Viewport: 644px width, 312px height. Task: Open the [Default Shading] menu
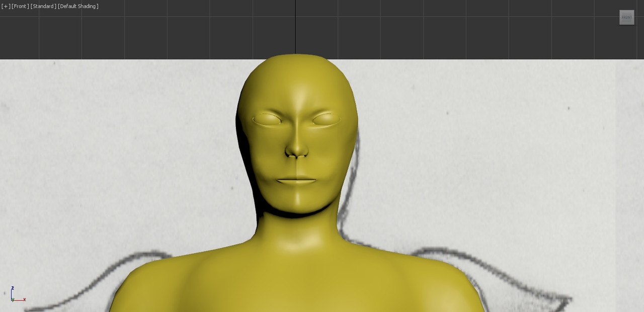[x=78, y=6]
